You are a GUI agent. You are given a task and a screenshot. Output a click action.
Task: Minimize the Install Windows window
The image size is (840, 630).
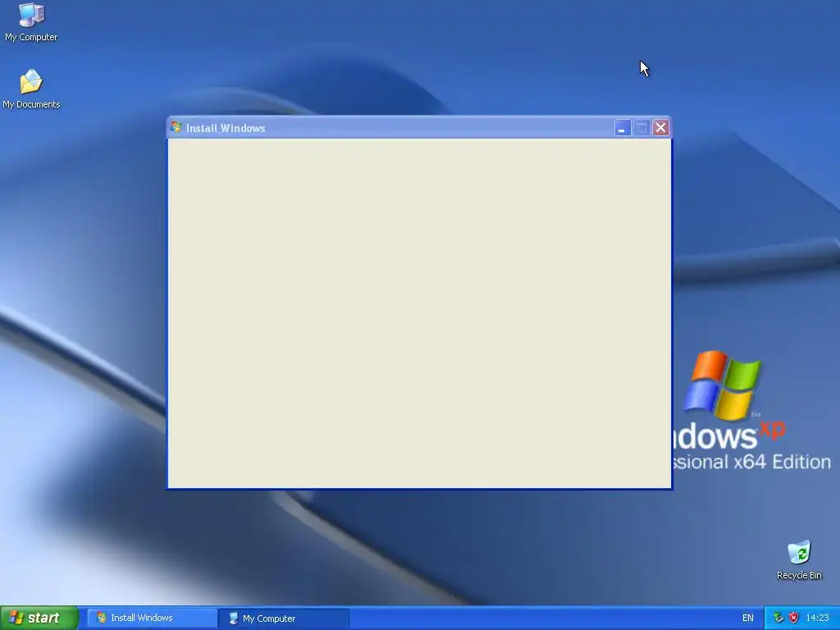622,128
